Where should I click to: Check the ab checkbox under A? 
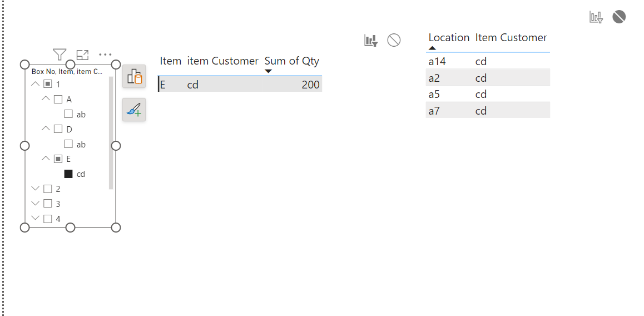[68, 114]
